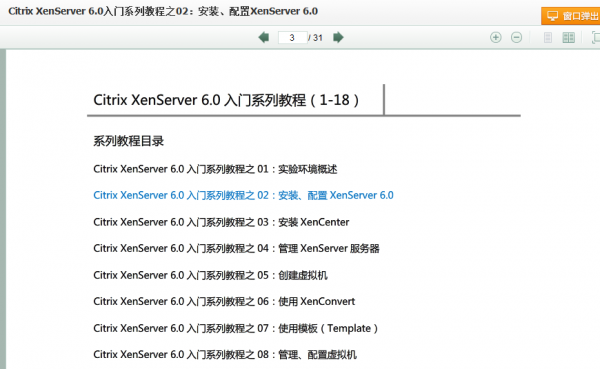Screen dimensions: 600x369
Task: Select the line 05：创建虚拟机
Action: 210,275
